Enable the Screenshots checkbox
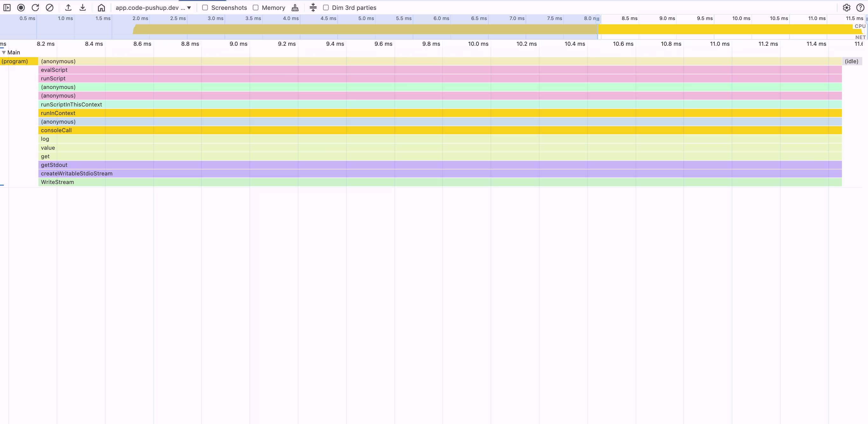This screenshot has width=868, height=424. pos(205,7)
